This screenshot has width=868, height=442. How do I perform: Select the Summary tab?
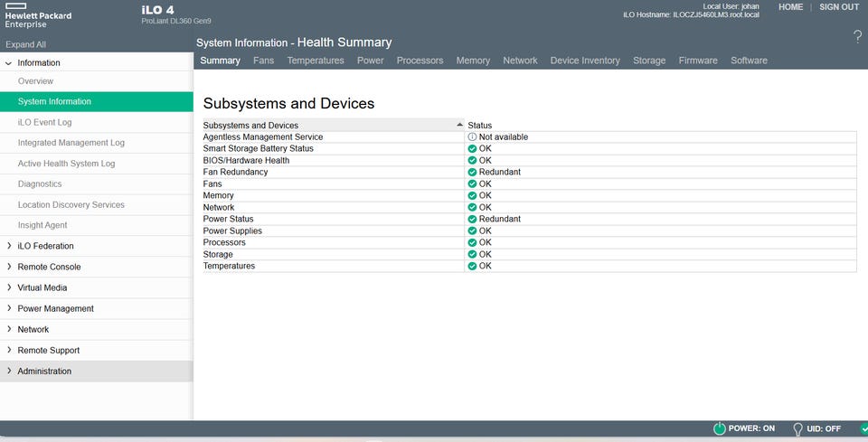click(220, 61)
